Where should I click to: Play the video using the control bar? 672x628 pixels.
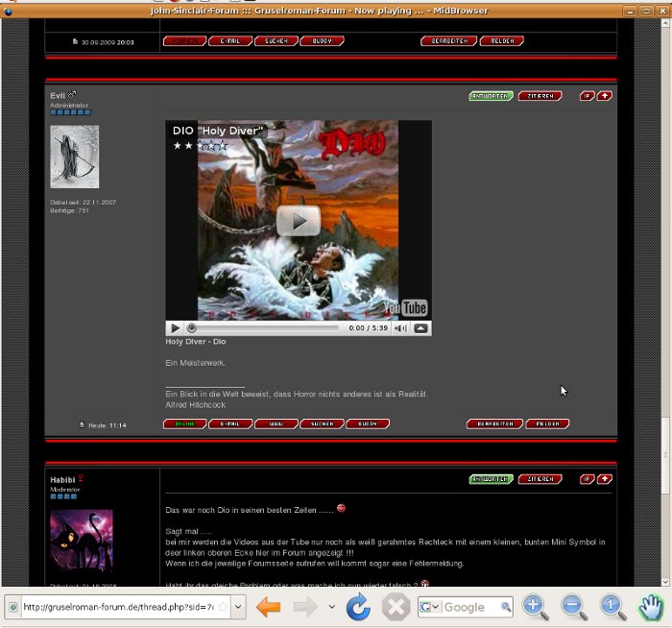pos(175,328)
